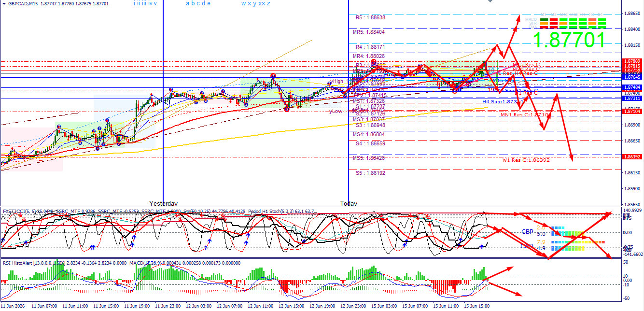Click the EMA row label in trend dashboard

pos(533,27)
